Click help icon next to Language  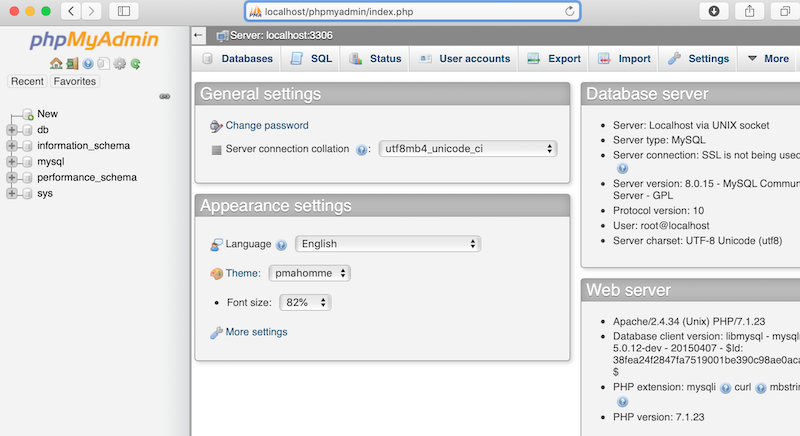tap(281, 245)
